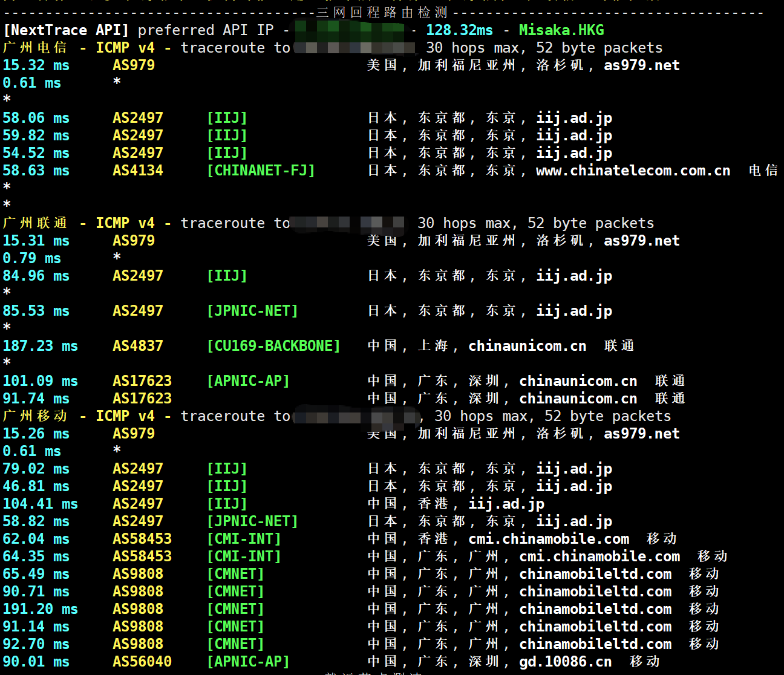The height and width of the screenshot is (675, 784).
Task: Select [APNIC-AP] in the 101.09 ms row
Action: click(x=248, y=381)
